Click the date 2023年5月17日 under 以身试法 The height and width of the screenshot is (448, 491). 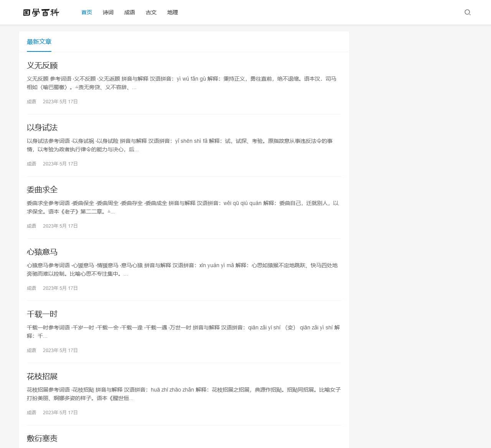60,164
